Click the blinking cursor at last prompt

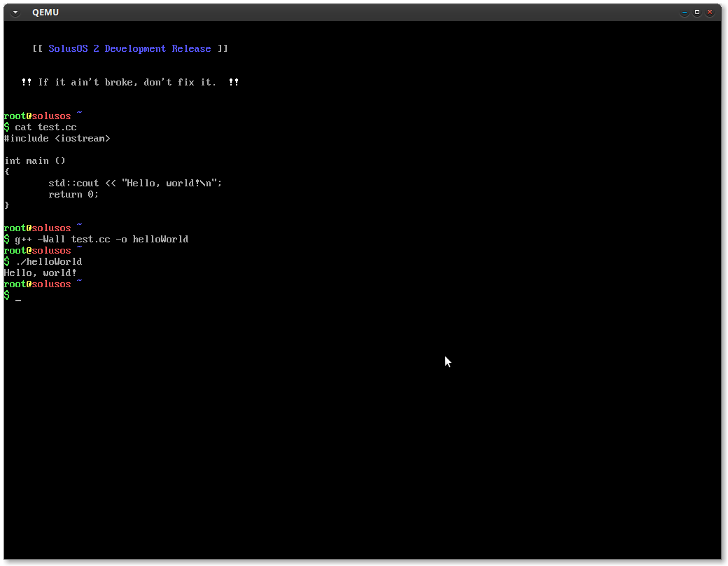18,297
